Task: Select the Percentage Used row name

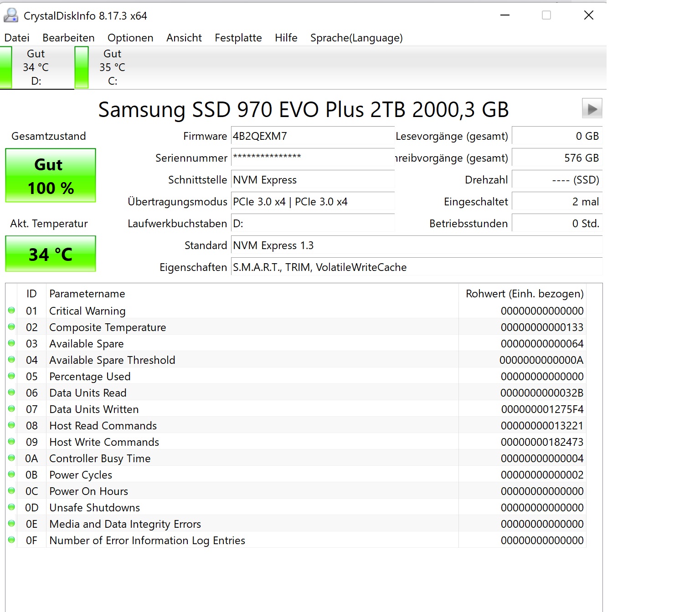Action: [90, 377]
